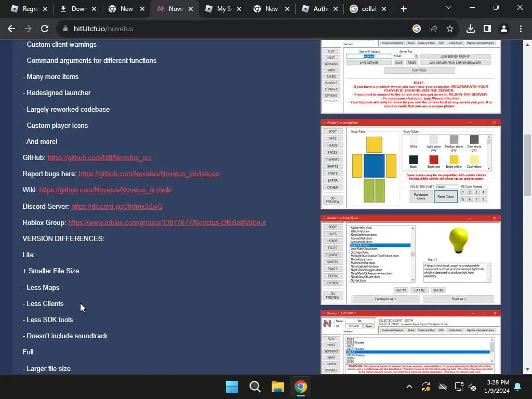Click the Chrome taskbar icon

pos(301,387)
